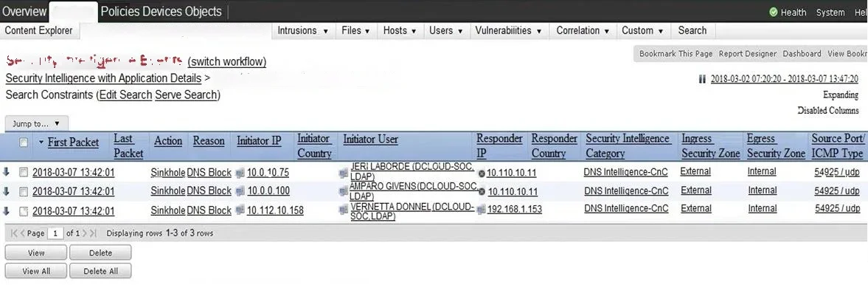The image size is (868, 285).
Task: Click the down arrow on the first event row
Action: click(x=7, y=173)
